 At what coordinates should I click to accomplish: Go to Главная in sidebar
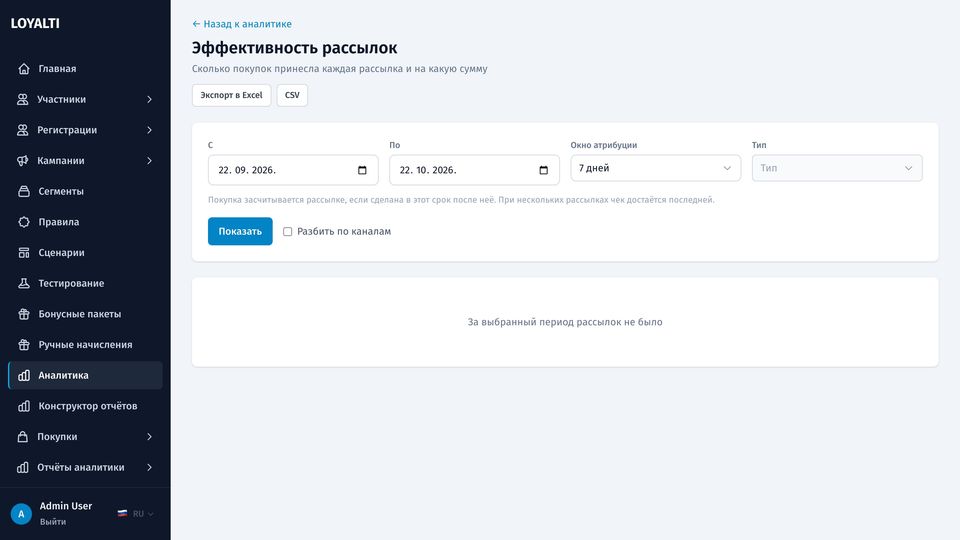click(x=85, y=69)
